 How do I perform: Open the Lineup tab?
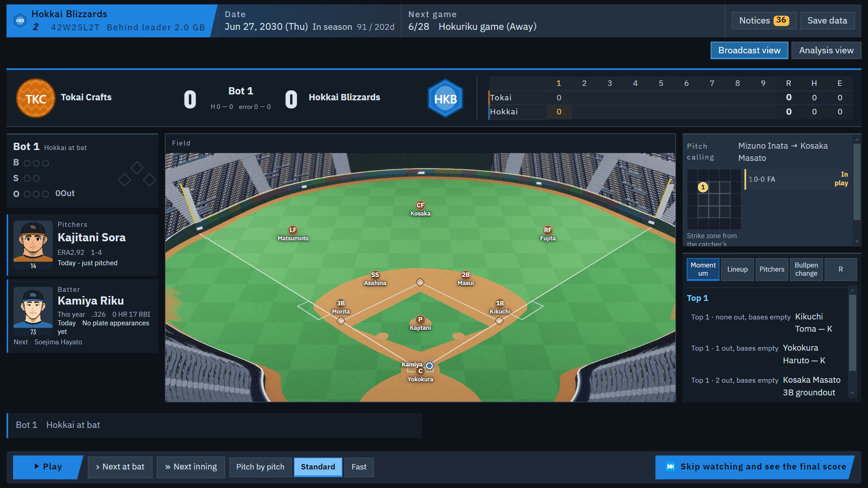coord(737,269)
